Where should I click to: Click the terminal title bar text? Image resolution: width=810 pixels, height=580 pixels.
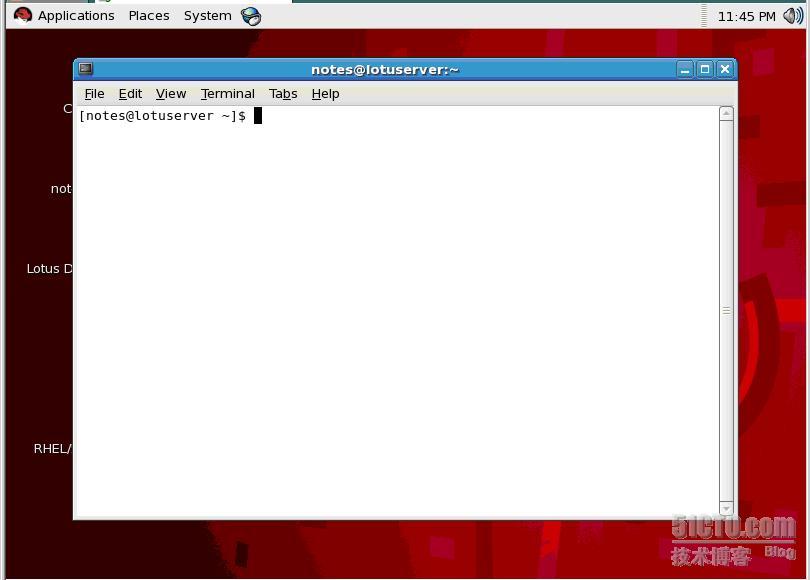pos(385,70)
